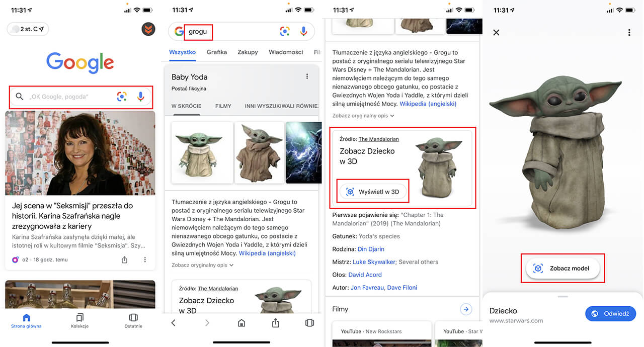Viewport: 644px width, 347px height.
Task: Select the Strona główna bottom tab
Action: [27, 321]
